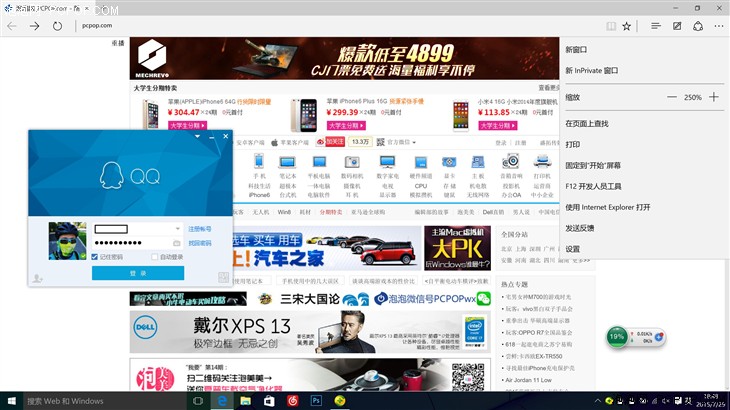Open Edge reading view icon
Screen dimensions: 730x410
611,27
